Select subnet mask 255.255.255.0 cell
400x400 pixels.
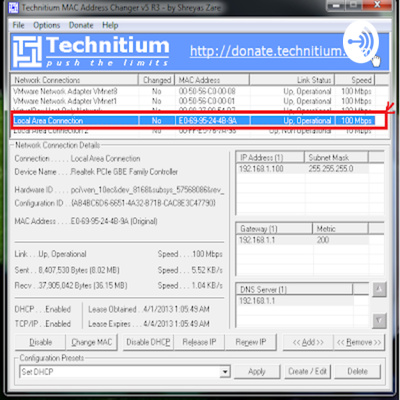331,169
